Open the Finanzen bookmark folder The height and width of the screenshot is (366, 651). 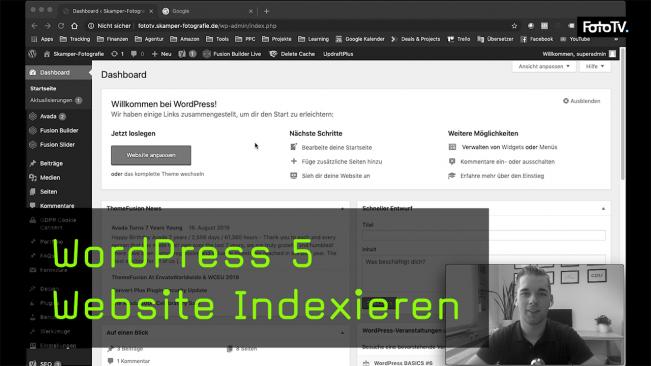[113, 39]
